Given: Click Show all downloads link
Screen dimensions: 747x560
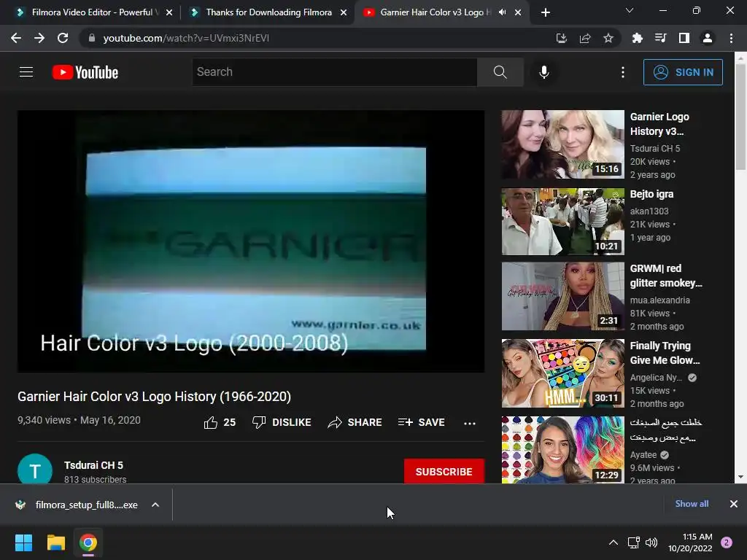Looking at the screenshot, I should point(692,504).
